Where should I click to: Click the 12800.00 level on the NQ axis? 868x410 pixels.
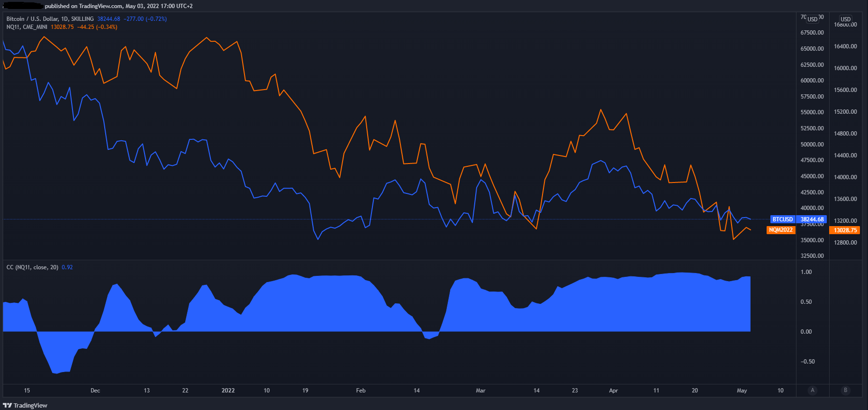pos(845,243)
